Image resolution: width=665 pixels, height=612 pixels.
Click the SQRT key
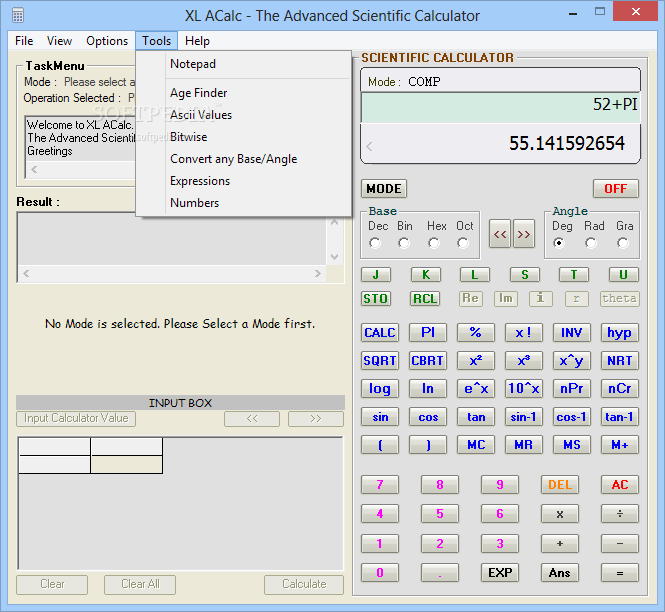click(380, 360)
